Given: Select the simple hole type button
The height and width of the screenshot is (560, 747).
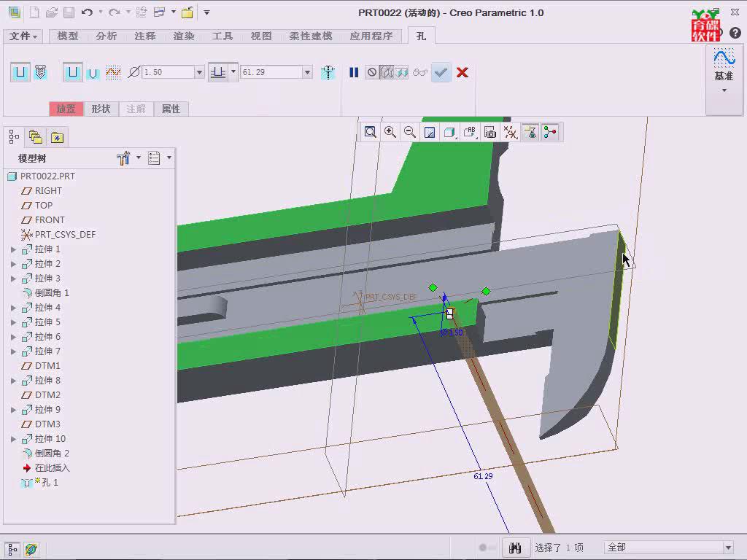Looking at the screenshot, I should (x=20, y=72).
